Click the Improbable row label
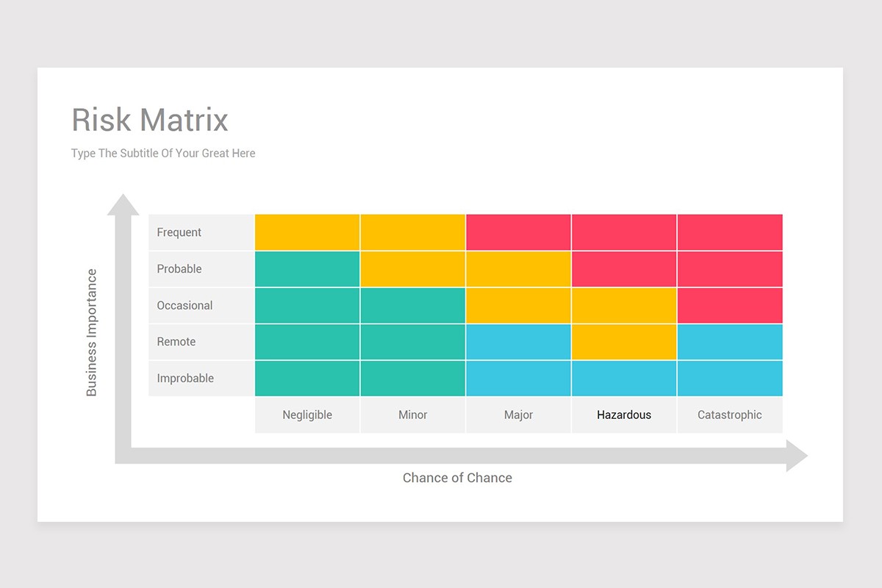The width and height of the screenshot is (882, 588). (x=184, y=378)
